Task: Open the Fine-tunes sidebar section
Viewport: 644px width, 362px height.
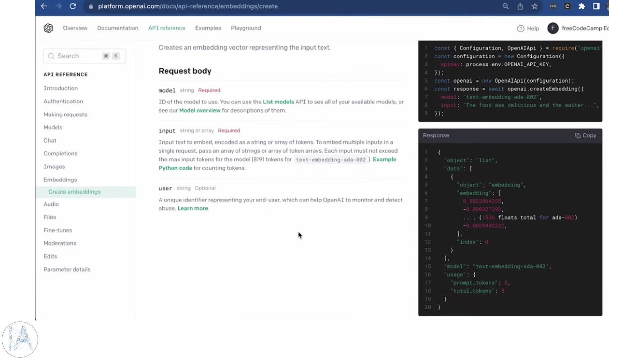Action: (x=58, y=230)
